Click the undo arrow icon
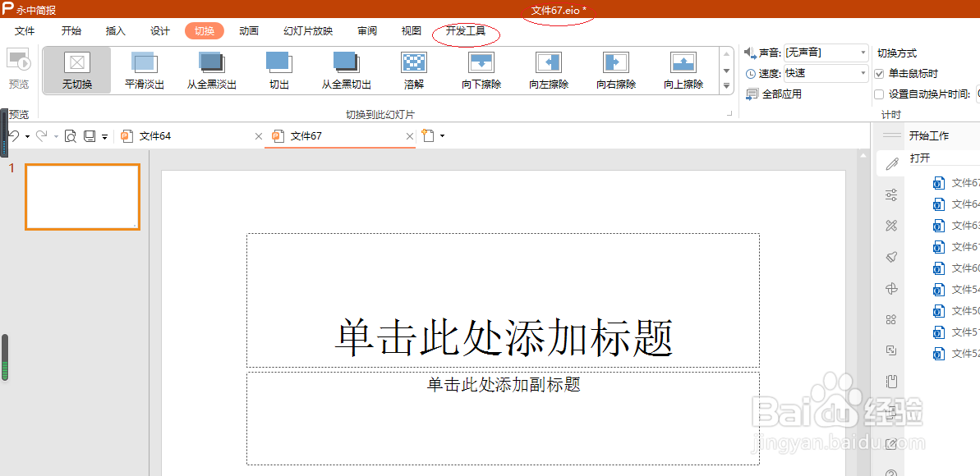 tap(14, 135)
